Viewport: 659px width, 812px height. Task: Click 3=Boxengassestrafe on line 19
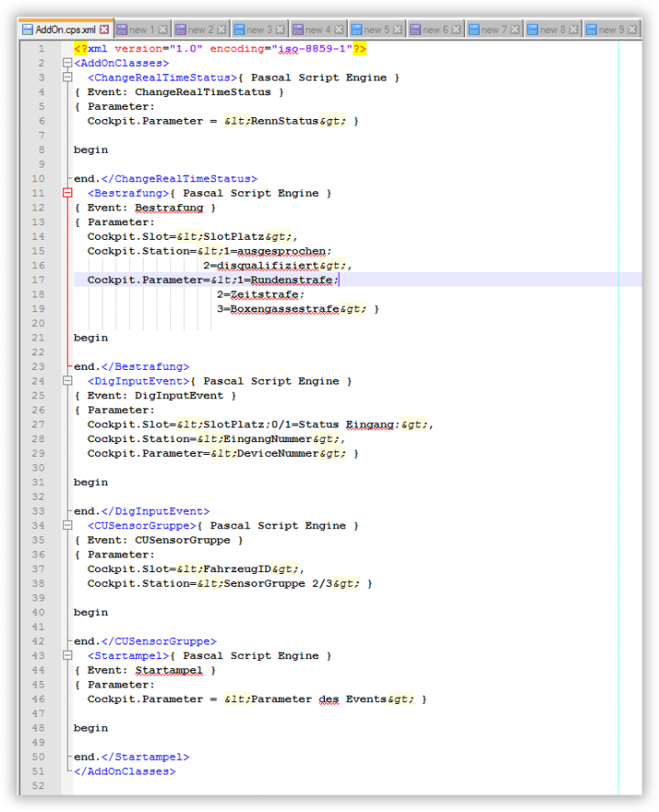click(x=278, y=309)
